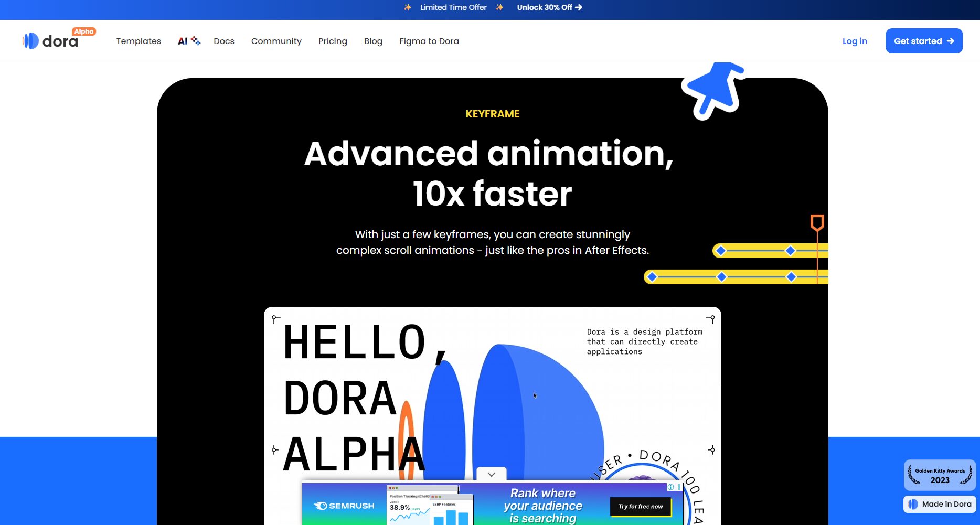Click the Golden Kitty Awards 2023 badge

coord(940,475)
